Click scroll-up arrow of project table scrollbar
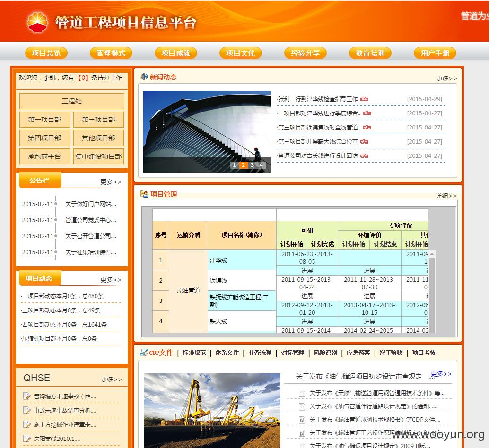 point(432,254)
